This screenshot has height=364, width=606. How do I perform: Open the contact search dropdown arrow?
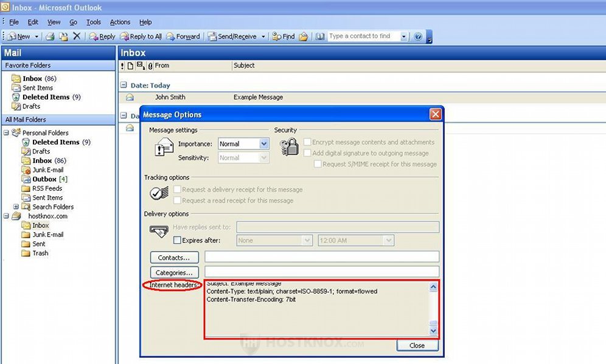pos(404,36)
